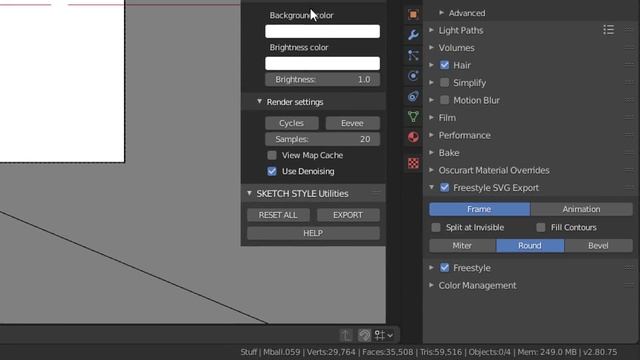Expand Oscurart Material Overrides panel
The height and width of the screenshot is (360, 640).
pos(431,170)
